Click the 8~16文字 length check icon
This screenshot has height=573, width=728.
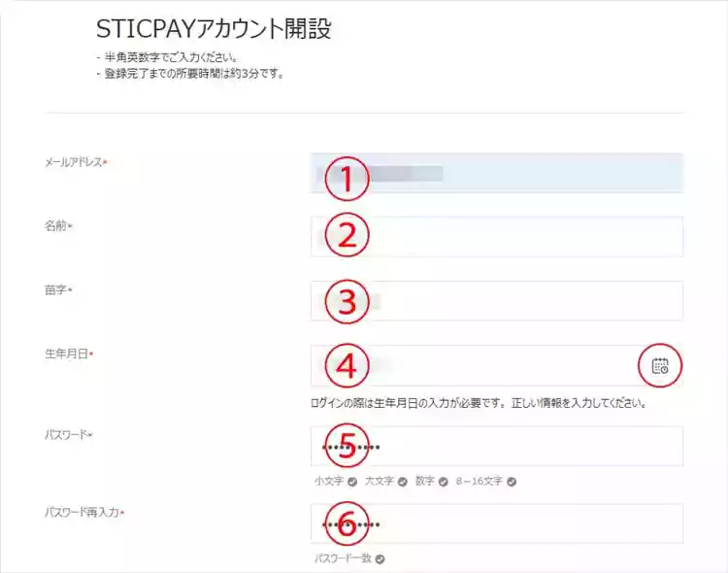point(512,482)
